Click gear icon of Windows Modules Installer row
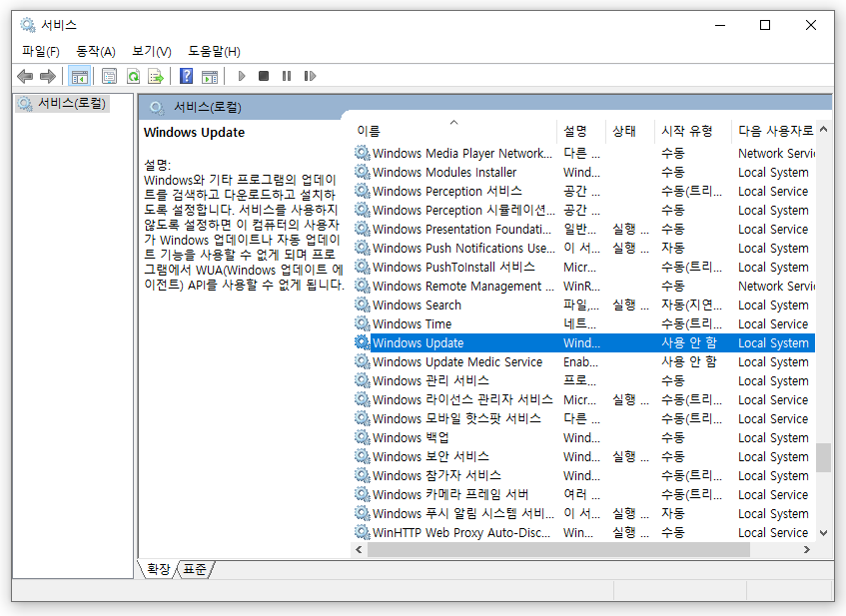 pyautogui.click(x=362, y=172)
